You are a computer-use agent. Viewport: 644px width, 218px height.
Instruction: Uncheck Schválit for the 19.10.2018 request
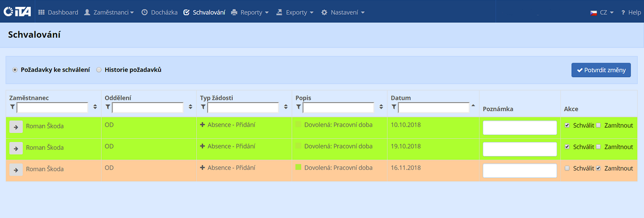coord(567,147)
